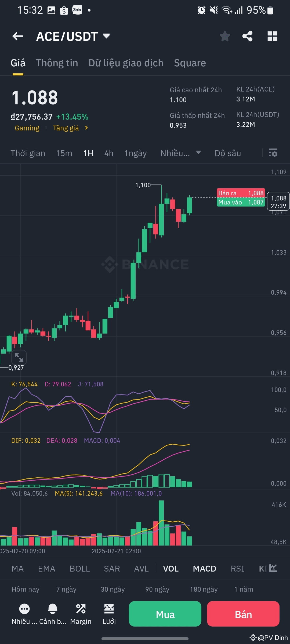290x644 pixels.
Task: Tap the Bán ra 1,088 price label
Action: coord(241,193)
